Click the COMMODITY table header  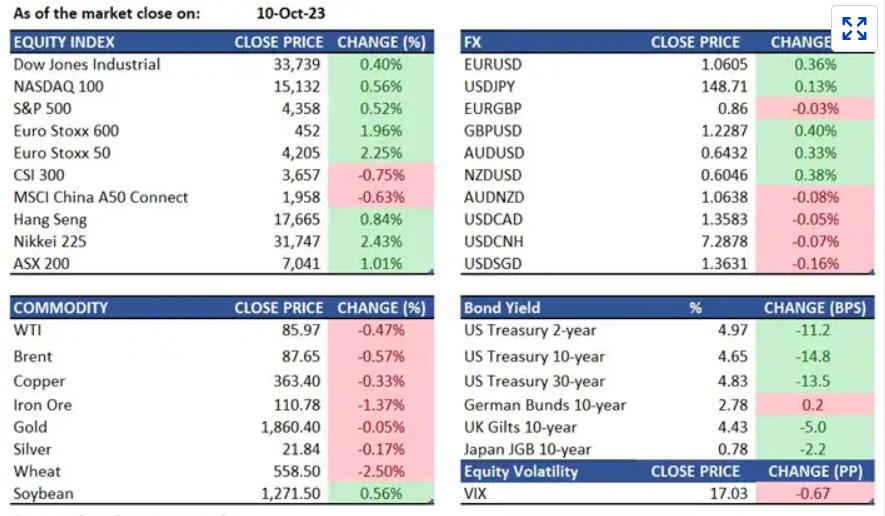tap(60, 308)
